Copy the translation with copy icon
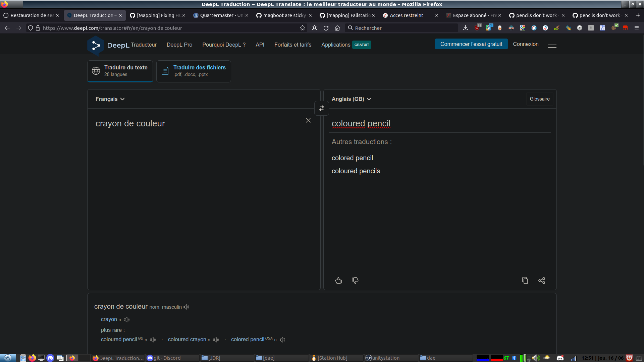Image resolution: width=644 pixels, height=362 pixels. click(x=525, y=281)
